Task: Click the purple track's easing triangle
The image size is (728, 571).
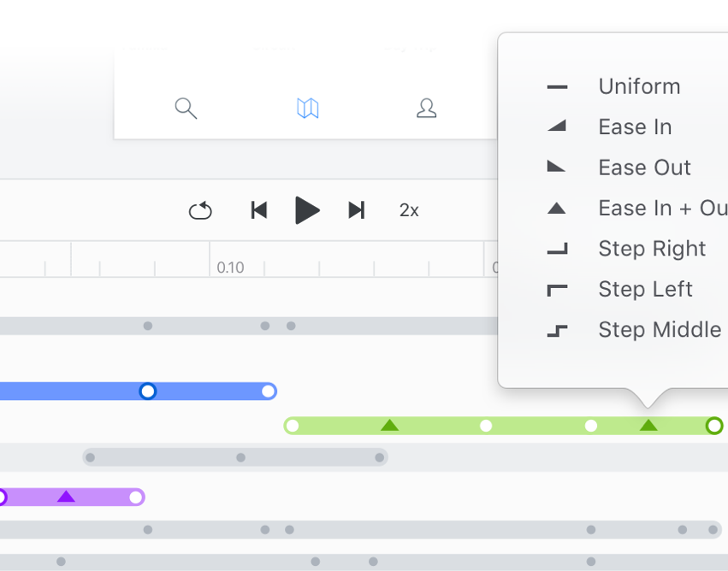Action: (68, 497)
